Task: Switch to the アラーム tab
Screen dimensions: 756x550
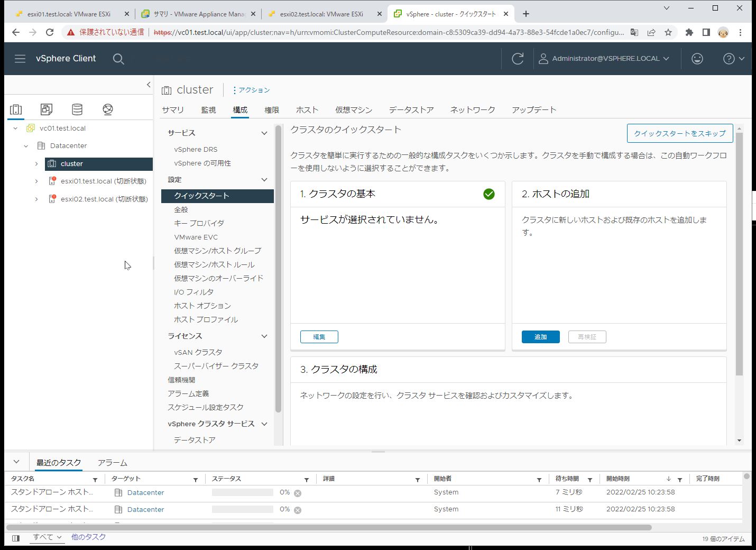Action: [x=112, y=463]
